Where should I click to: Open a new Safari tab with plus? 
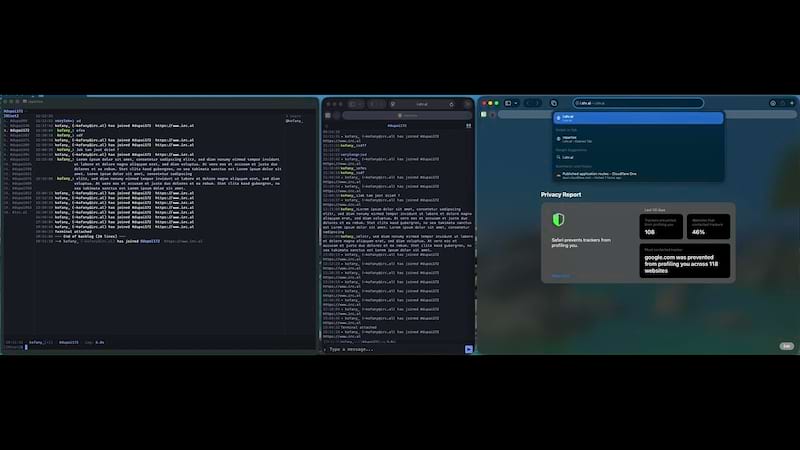point(792,103)
